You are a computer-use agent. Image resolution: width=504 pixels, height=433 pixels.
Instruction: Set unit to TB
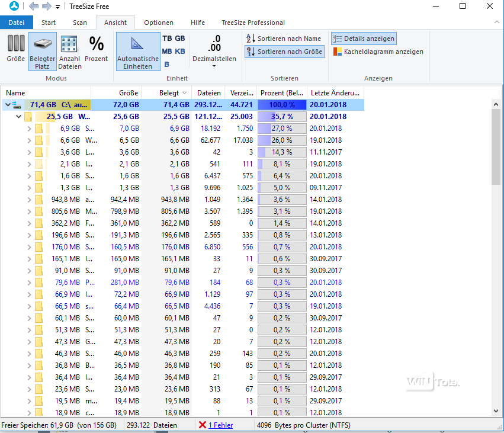point(167,38)
